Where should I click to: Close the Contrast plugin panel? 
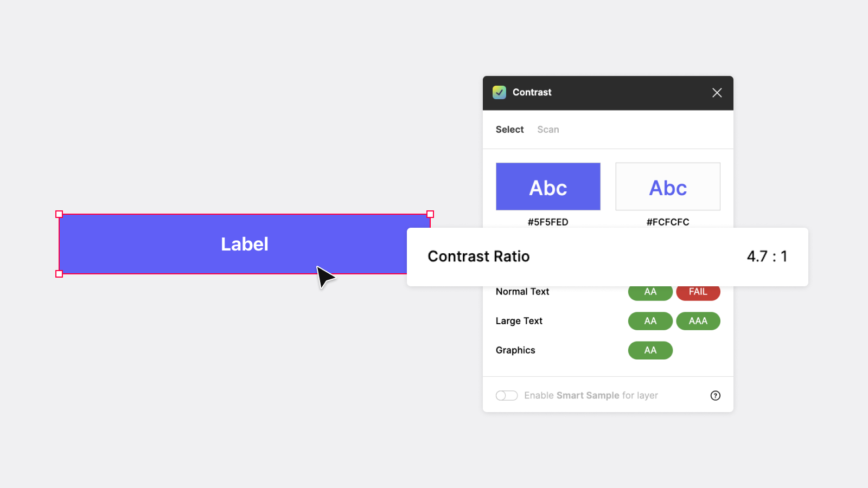coord(717,93)
